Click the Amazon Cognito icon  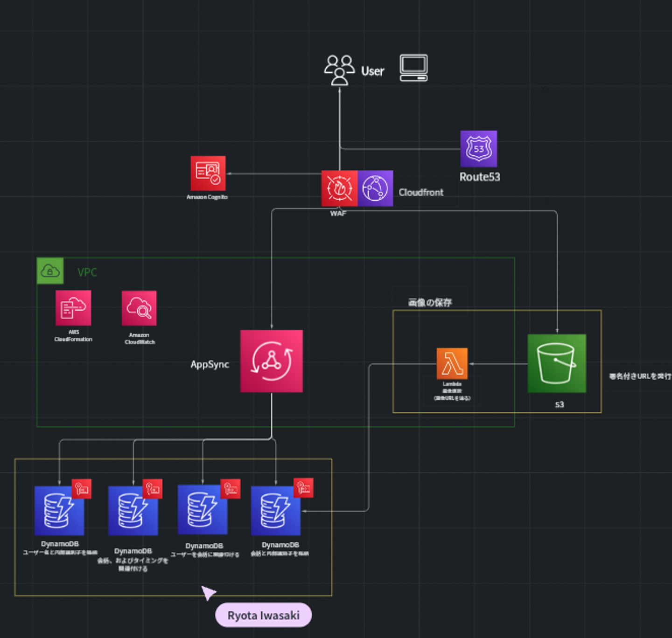pos(208,173)
